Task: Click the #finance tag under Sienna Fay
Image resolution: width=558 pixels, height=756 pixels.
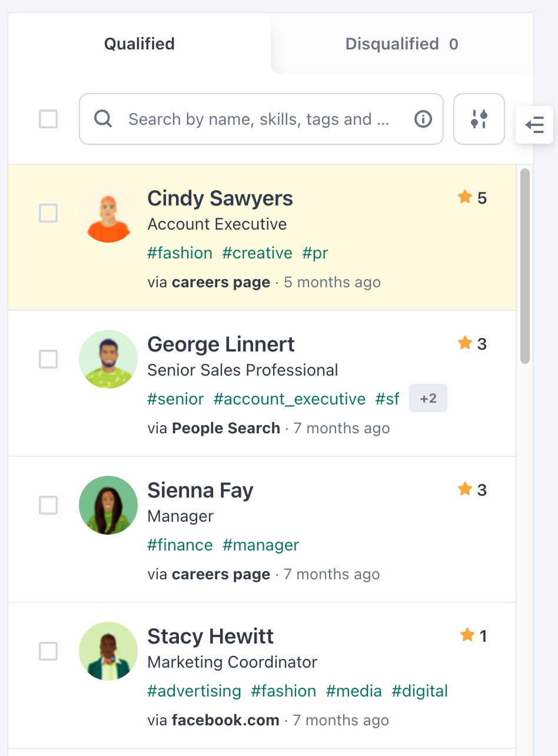Action: coord(180,545)
